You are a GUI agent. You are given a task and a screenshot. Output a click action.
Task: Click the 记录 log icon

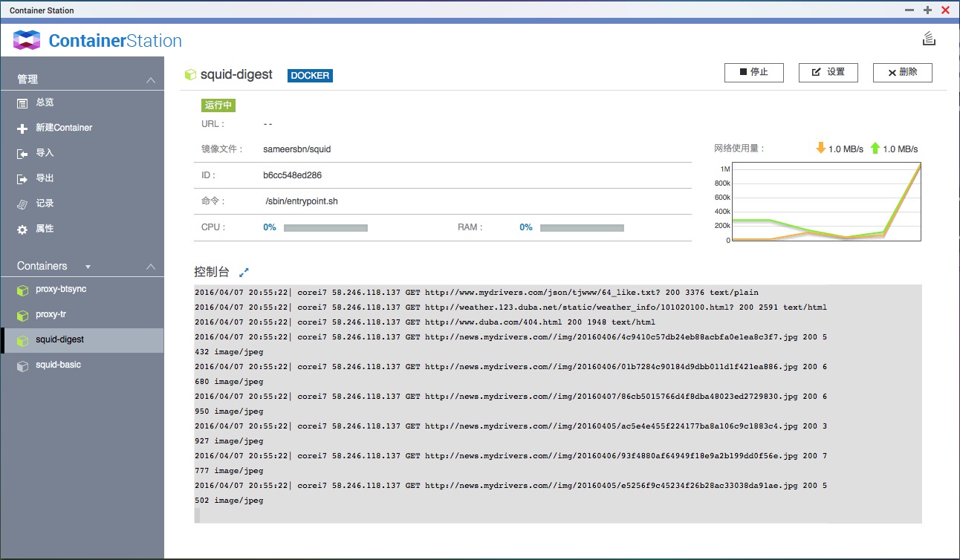(x=22, y=204)
